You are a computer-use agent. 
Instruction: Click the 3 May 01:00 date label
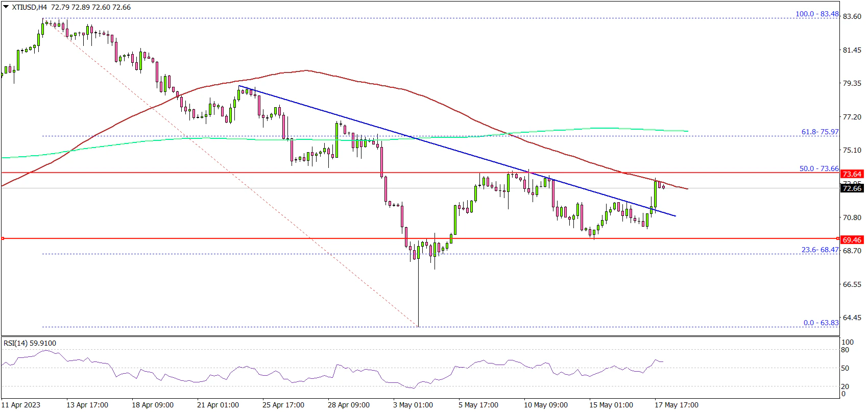point(413,405)
